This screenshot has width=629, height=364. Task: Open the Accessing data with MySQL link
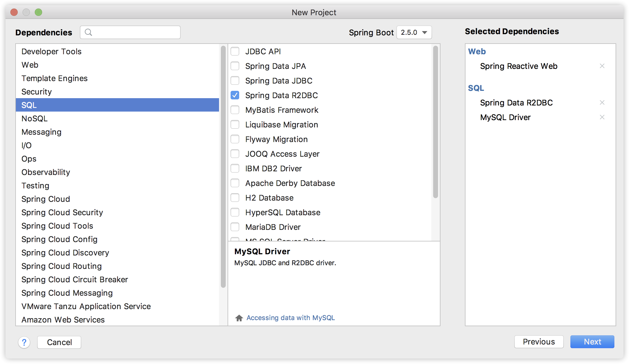pyautogui.click(x=290, y=318)
